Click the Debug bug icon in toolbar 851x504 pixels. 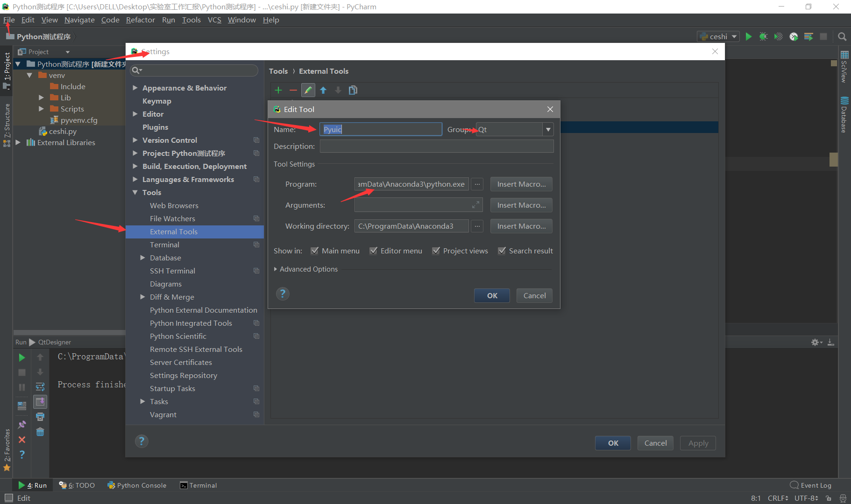click(x=764, y=36)
